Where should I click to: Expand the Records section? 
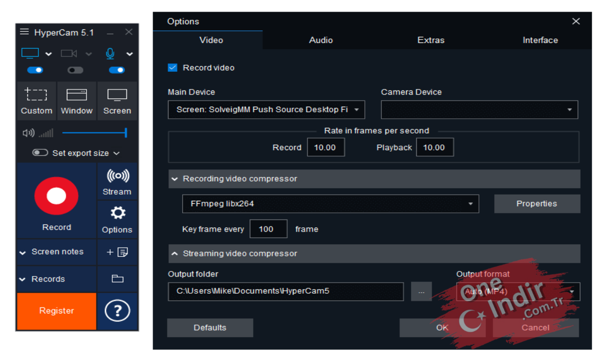[57, 279]
